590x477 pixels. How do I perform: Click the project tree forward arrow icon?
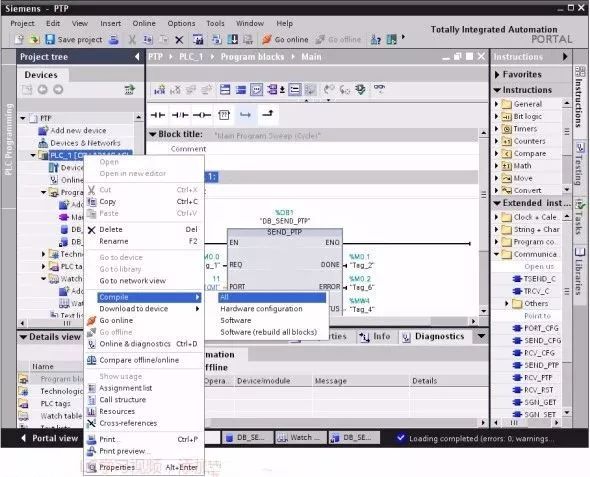(x=58, y=90)
